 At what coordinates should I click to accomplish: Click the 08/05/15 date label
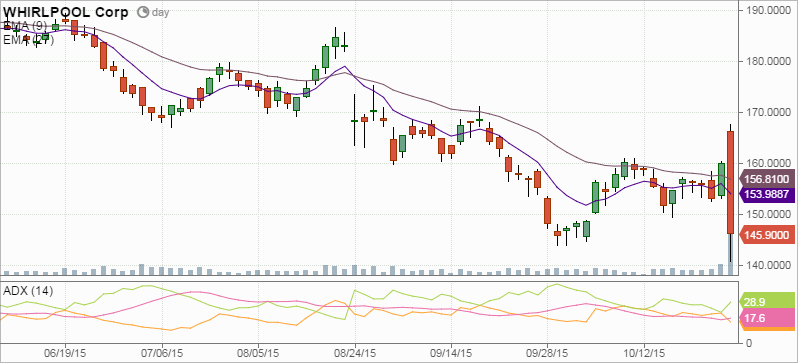(x=258, y=352)
